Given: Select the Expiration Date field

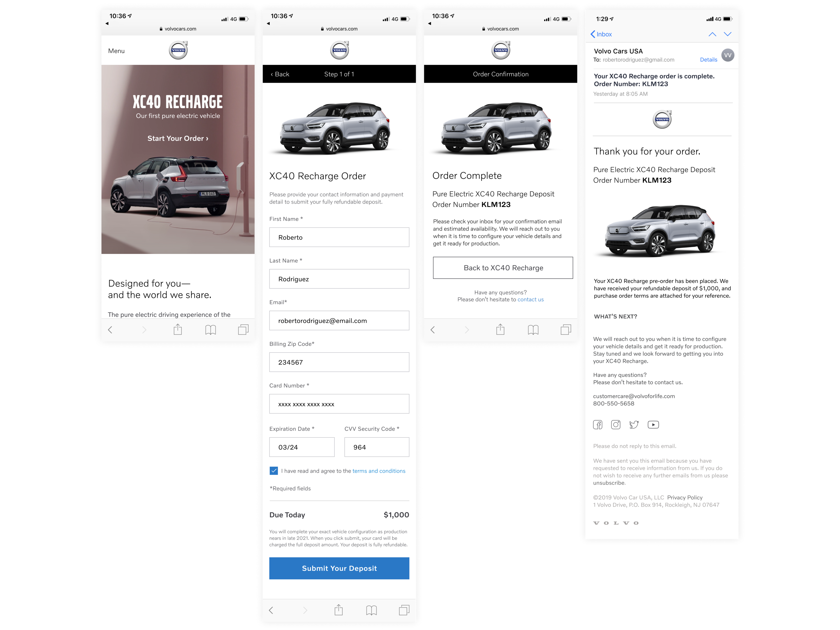Looking at the screenshot, I should pos(302,447).
